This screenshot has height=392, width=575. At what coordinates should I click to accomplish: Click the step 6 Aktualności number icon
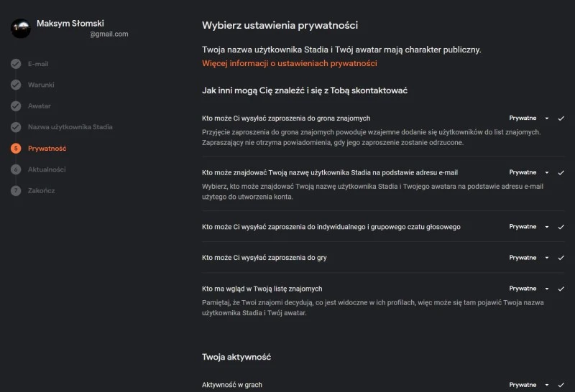[x=16, y=169]
